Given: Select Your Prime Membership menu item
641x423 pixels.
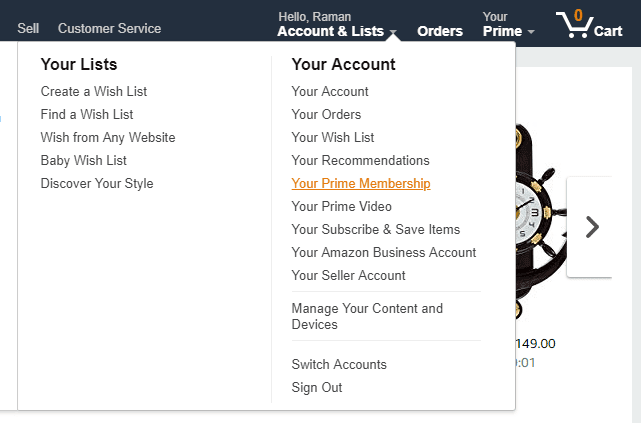Looking at the screenshot, I should (361, 184).
